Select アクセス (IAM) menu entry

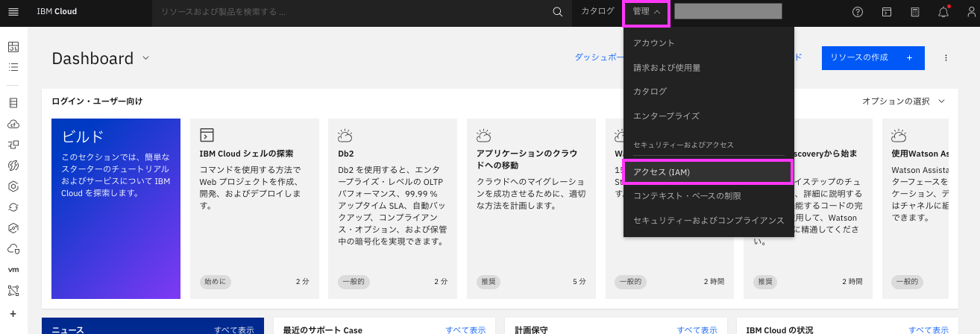pyautogui.click(x=707, y=171)
